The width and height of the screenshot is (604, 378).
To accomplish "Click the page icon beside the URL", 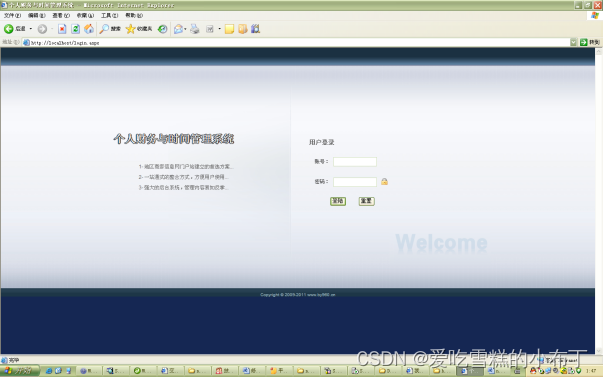I will pyautogui.click(x=26, y=43).
